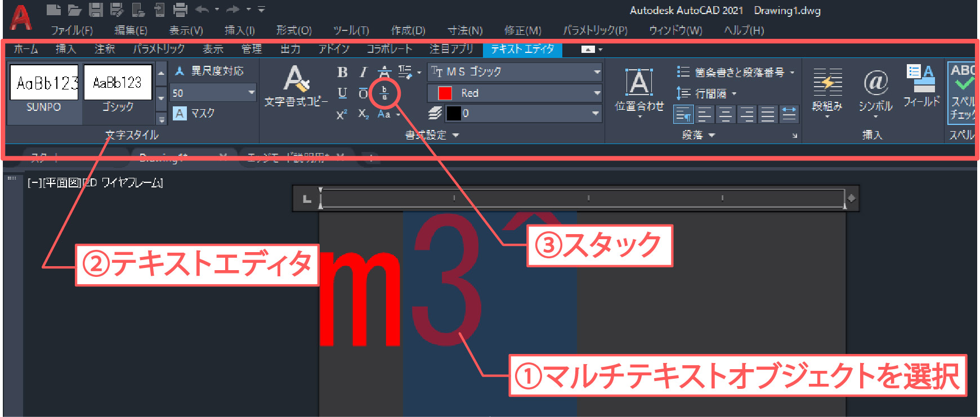Insert a symbol with the @ シンボル icon
This screenshot has width=980, height=417.
click(875, 84)
